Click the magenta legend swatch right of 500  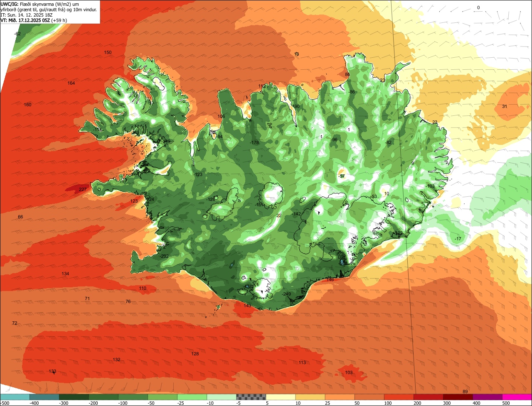[517, 397]
